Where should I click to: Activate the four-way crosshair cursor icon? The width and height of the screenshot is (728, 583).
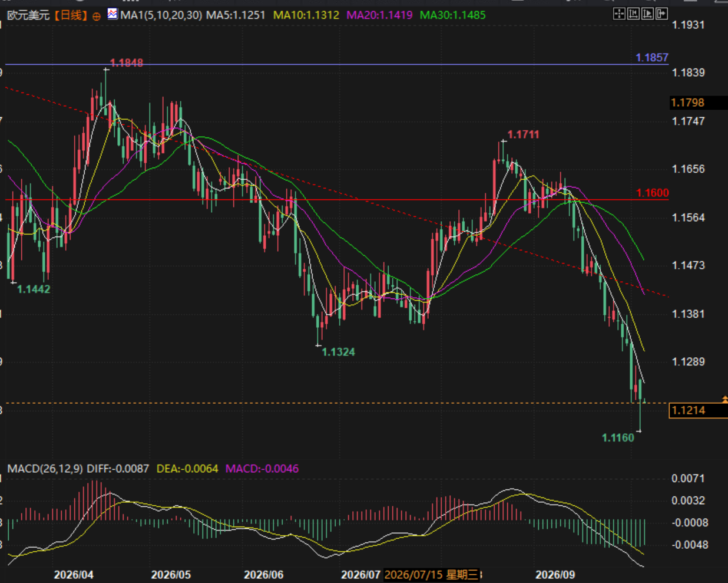click(619, 14)
